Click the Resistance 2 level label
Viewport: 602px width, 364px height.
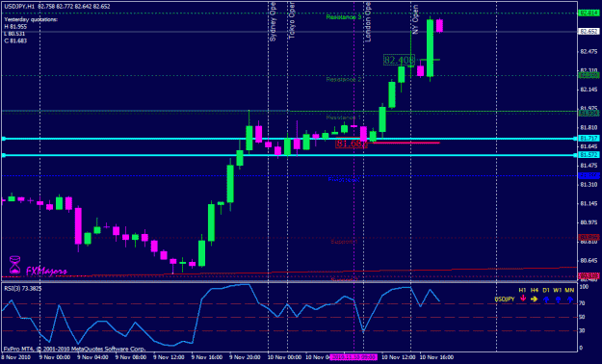pos(344,80)
